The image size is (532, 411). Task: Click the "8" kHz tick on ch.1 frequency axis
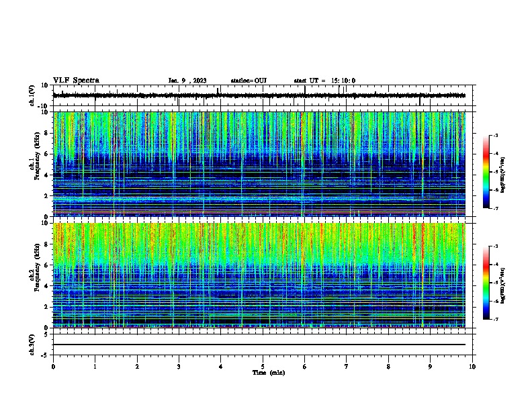pyautogui.click(x=48, y=133)
